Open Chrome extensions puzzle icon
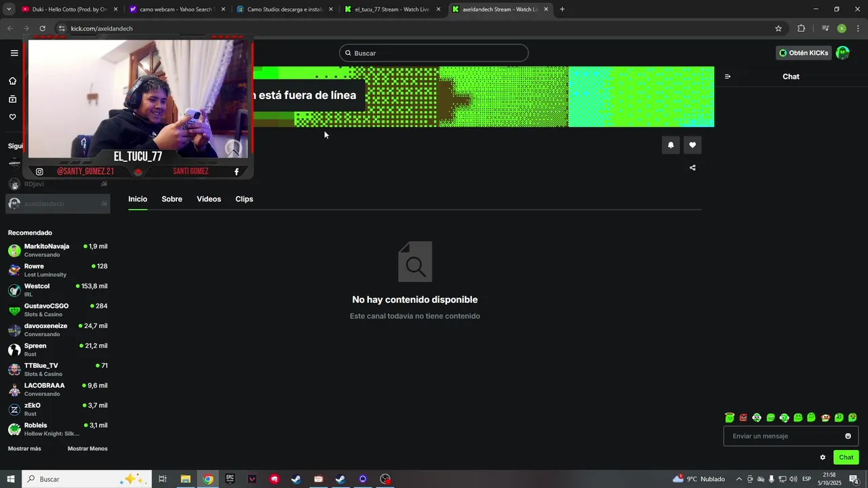Image resolution: width=868 pixels, height=488 pixels. click(x=801, y=28)
